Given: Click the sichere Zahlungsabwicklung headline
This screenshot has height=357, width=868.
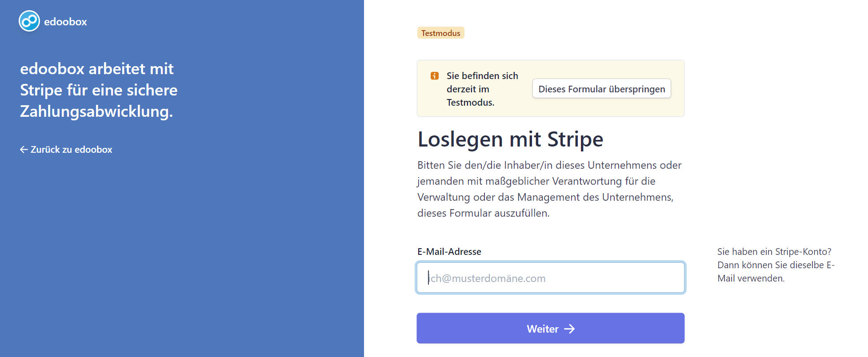Looking at the screenshot, I should click(x=99, y=90).
